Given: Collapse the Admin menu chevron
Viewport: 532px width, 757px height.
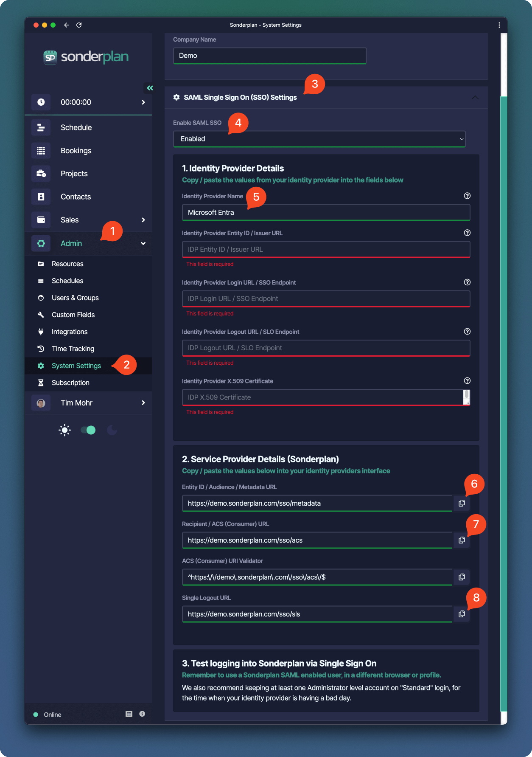Looking at the screenshot, I should point(143,243).
